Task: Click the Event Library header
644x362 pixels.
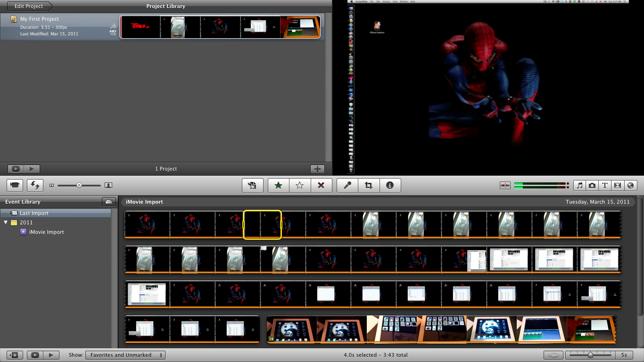Action: [x=23, y=202]
